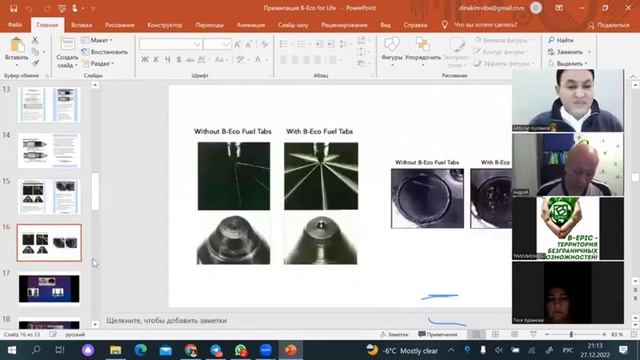Toggle strikethrough formatting
The image size is (640, 360).
[190, 60]
